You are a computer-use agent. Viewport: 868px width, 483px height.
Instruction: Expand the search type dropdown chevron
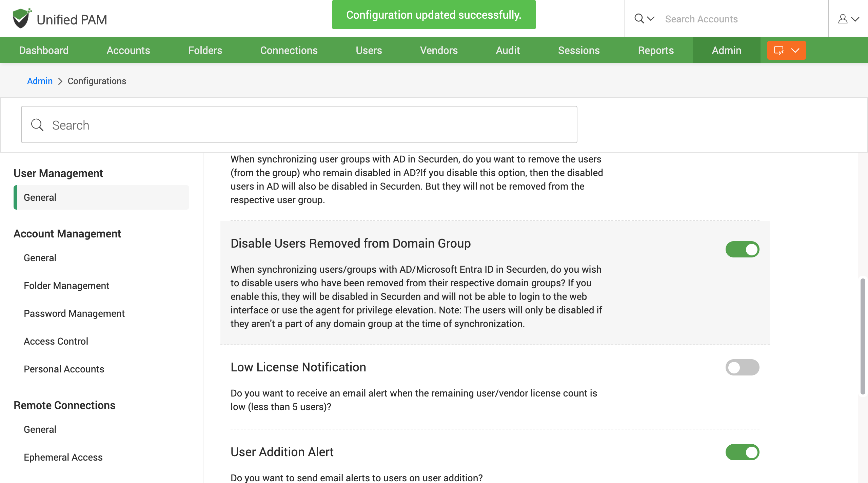click(651, 19)
